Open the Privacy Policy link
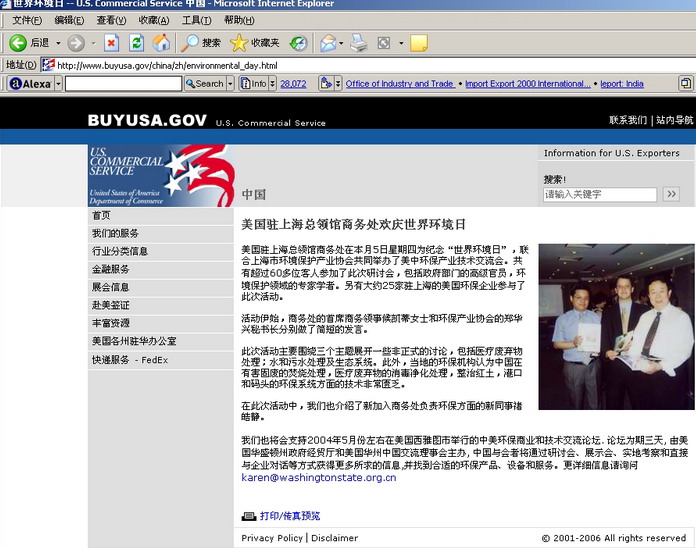 (x=272, y=538)
